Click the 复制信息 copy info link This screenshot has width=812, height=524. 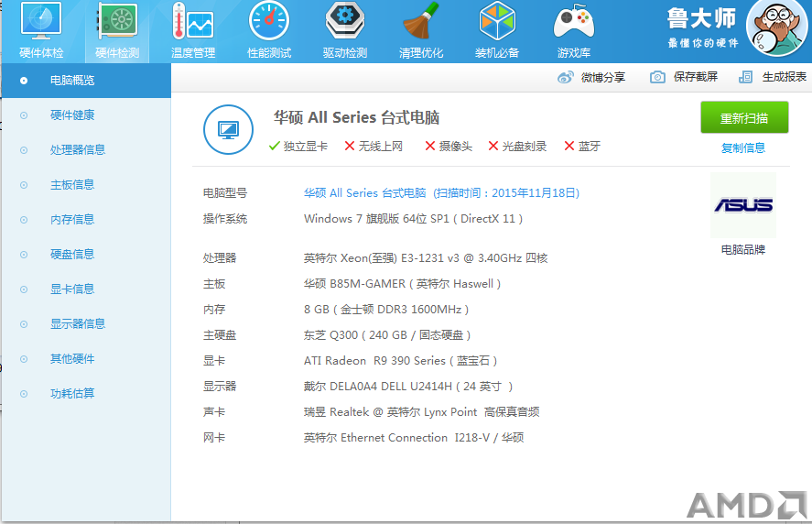pyautogui.click(x=743, y=148)
